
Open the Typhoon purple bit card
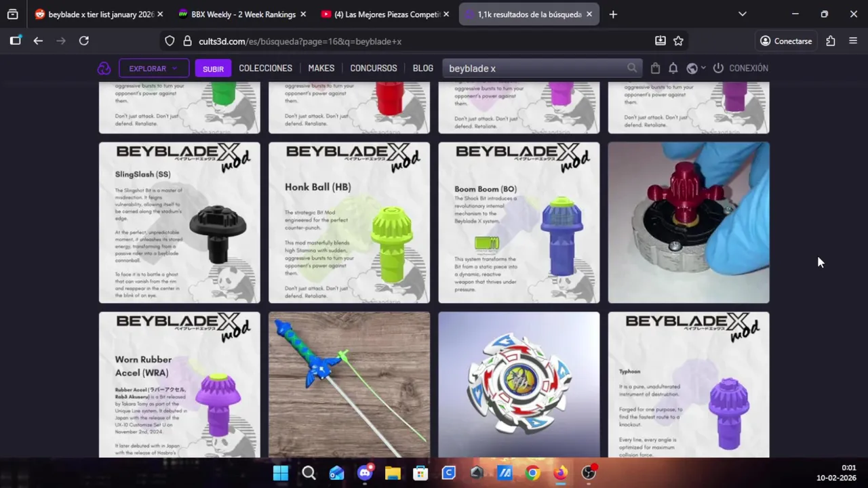click(688, 384)
